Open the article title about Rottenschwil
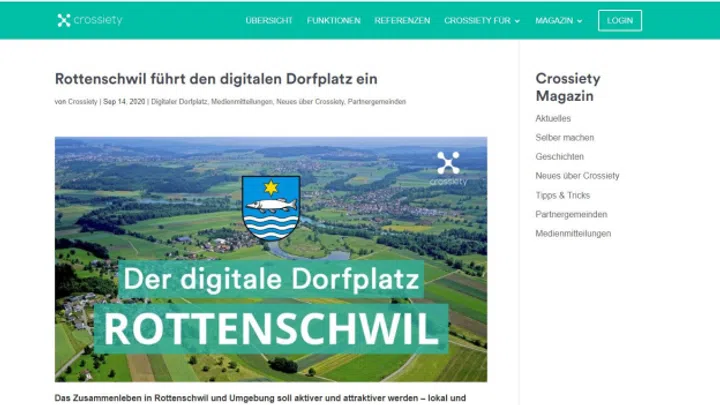720x405 pixels. (x=216, y=79)
